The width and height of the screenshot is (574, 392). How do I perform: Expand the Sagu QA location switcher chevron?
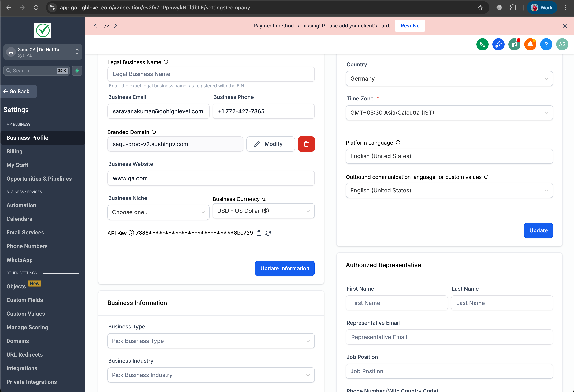(x=77, y=52)
